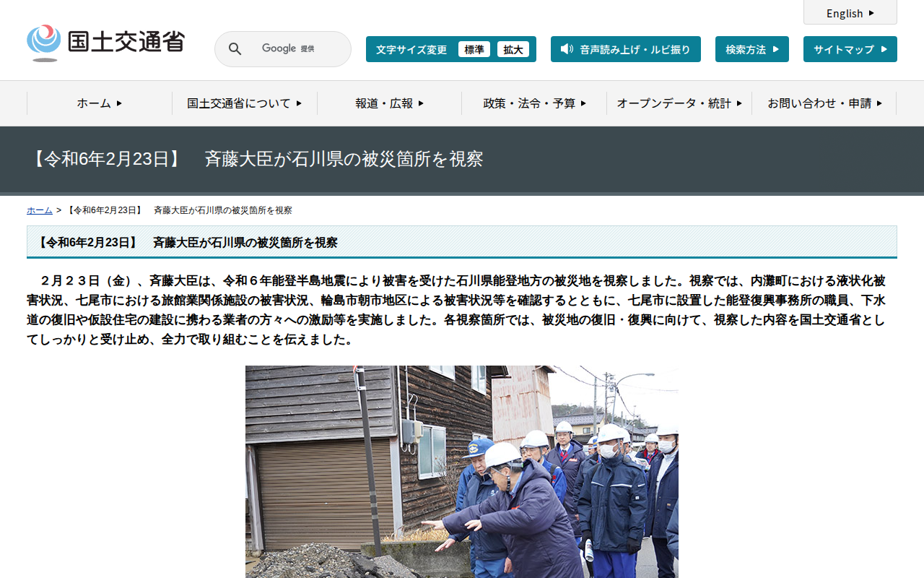924x578 pixels.
Task: Open お問い合わせ・申請 menu item
Action: pos(824,103)
